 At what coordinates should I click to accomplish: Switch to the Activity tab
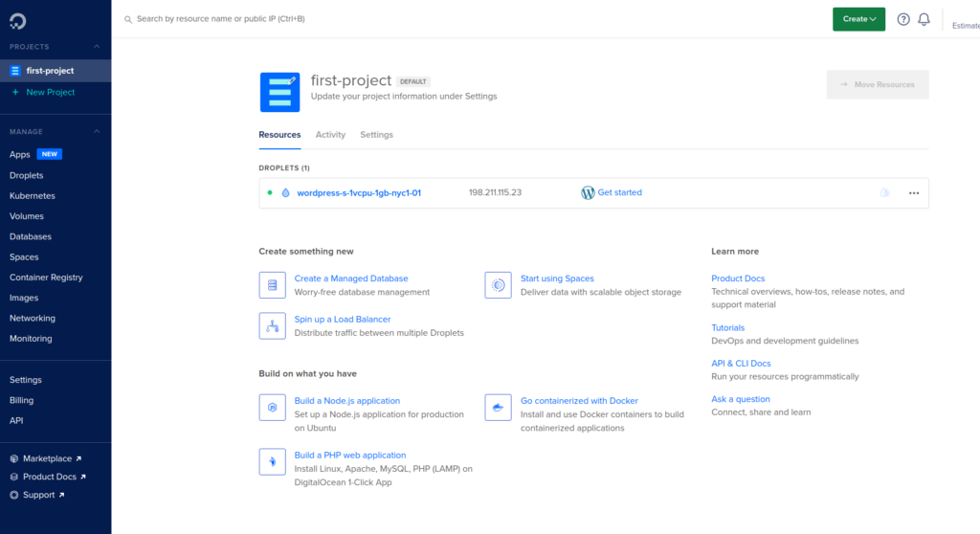click(330, 135)
